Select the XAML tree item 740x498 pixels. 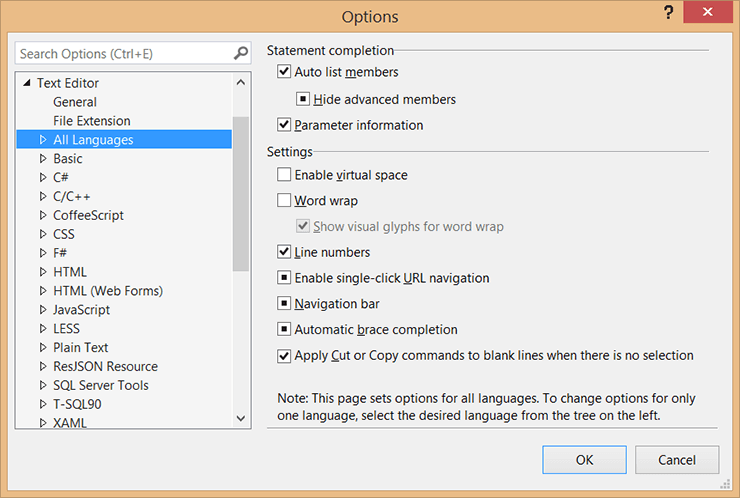[x=70, y=422]
